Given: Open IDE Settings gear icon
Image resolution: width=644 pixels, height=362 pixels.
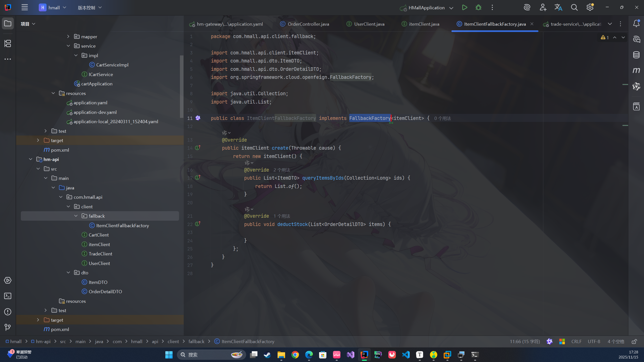Looking at the screenshot, I should pyautogui.click(x=590, y=7).
